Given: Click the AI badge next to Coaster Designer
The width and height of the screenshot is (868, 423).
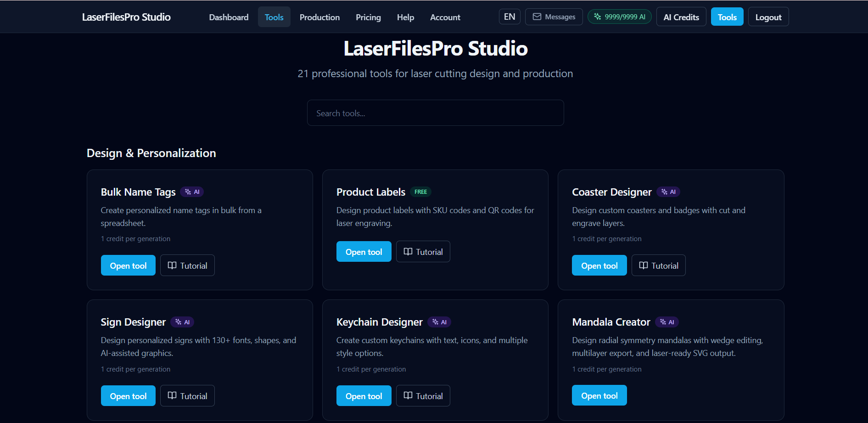Looking at the screenshot, I should click(x=668, y=192).
